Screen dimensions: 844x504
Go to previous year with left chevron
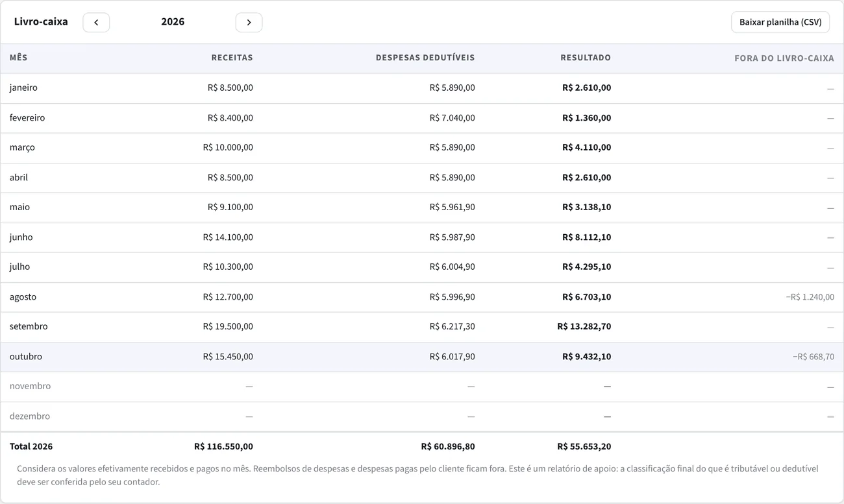(96, 22)
